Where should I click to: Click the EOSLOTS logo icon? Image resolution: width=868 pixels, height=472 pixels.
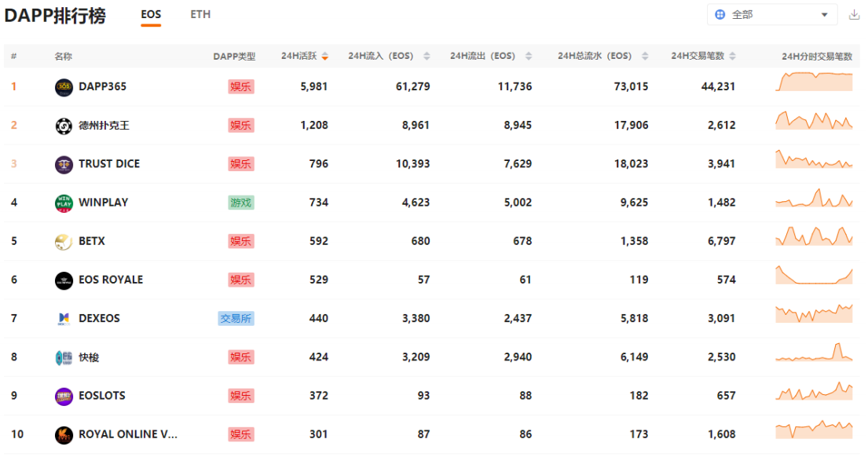click(64, 396)
